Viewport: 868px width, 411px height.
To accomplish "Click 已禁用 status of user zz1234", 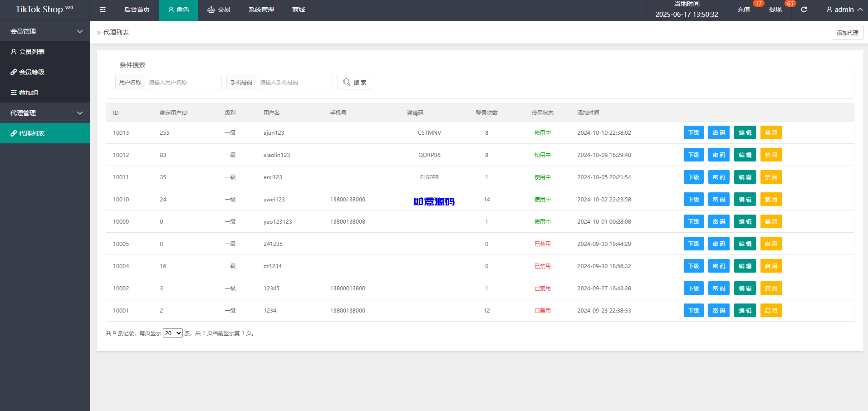I will [543, 266].
